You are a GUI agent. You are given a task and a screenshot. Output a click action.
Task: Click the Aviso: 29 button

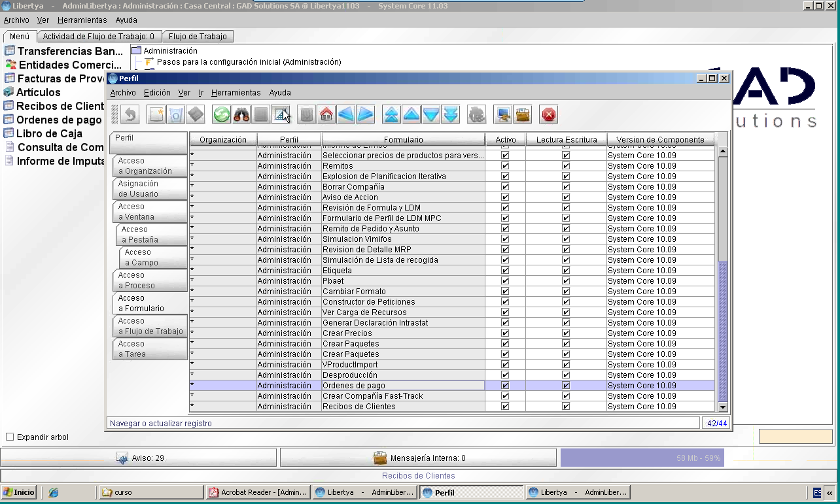tap(139, 458)
